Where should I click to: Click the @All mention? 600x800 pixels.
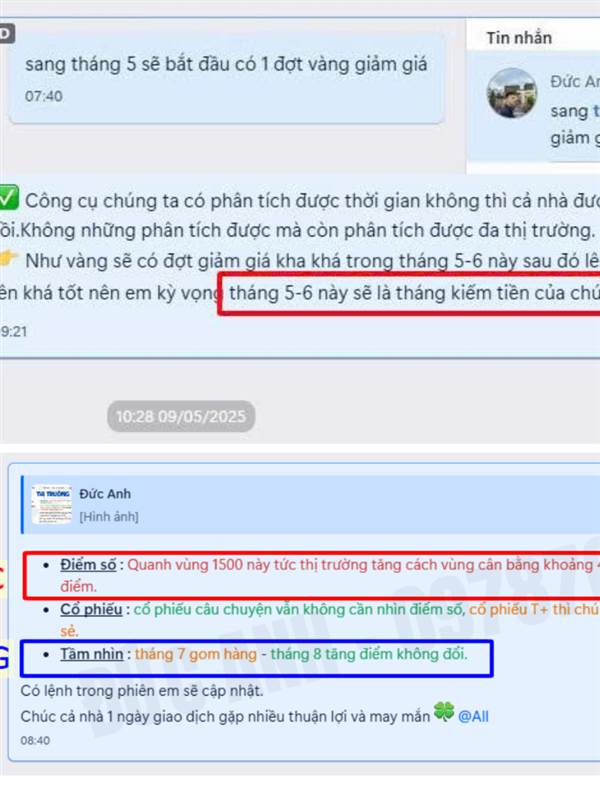(473, 717)
